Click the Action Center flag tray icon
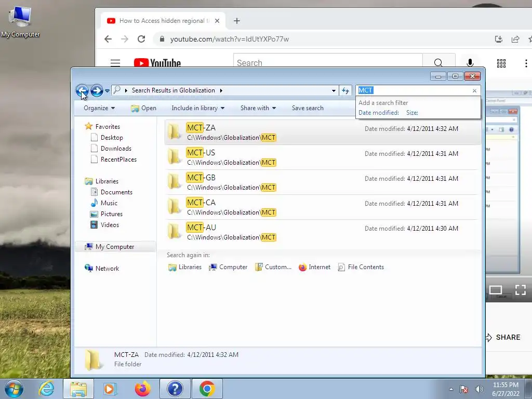 [464, 389]
